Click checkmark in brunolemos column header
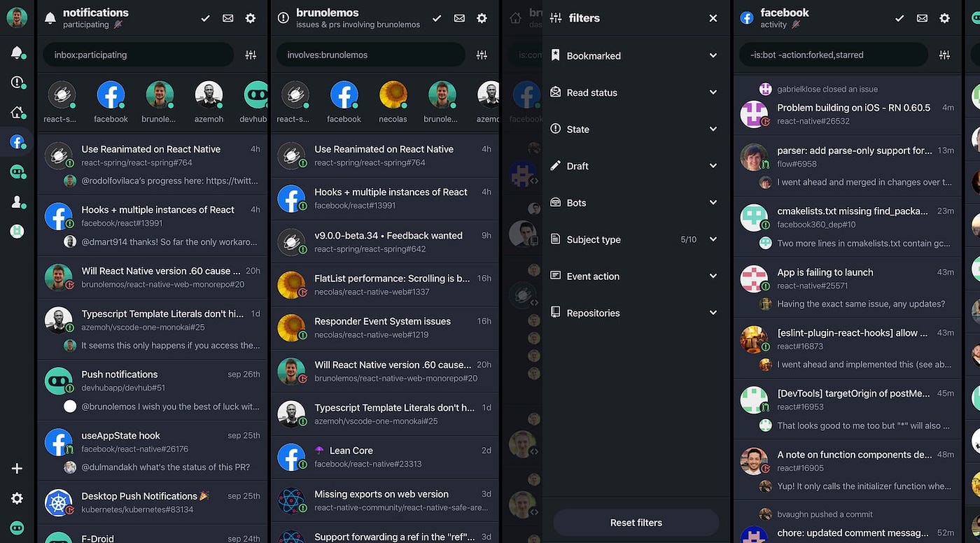The image size is (980, 543). 437,18
